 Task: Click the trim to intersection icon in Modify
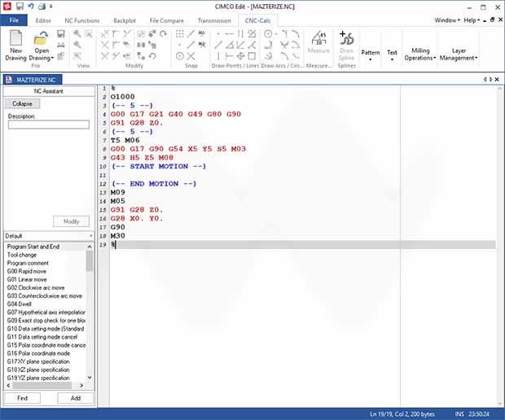pyautogui.click(x=105, y=34)
